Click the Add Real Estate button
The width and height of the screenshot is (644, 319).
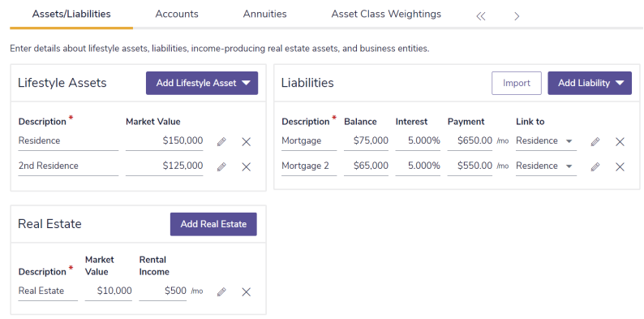(213, 224)
